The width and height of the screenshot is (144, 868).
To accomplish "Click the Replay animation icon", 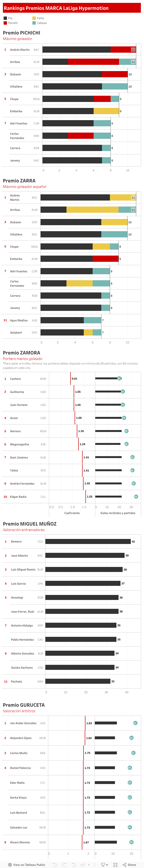I will 83,865.
